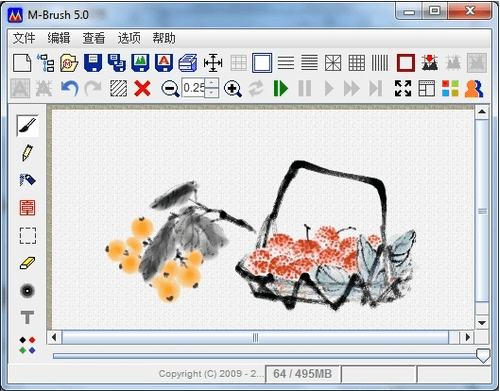The image size is (500, 391).
Task: Select the eraser tool
Action: (27, 263)
